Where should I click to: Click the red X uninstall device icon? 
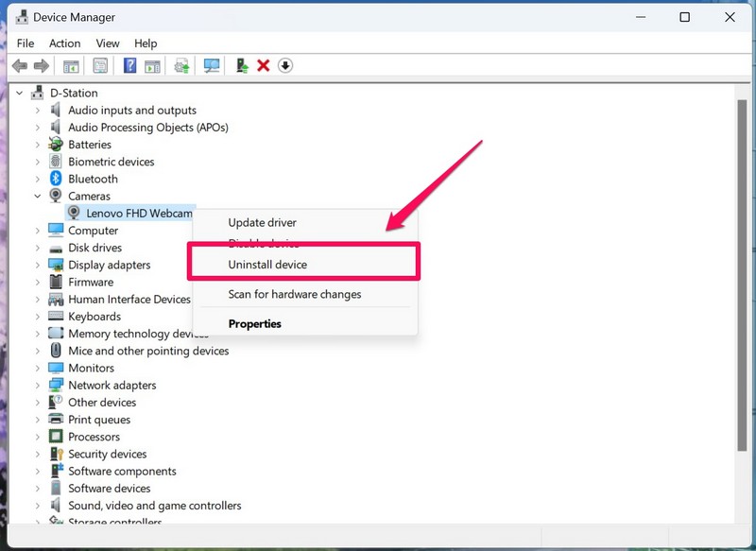[264, 65]
